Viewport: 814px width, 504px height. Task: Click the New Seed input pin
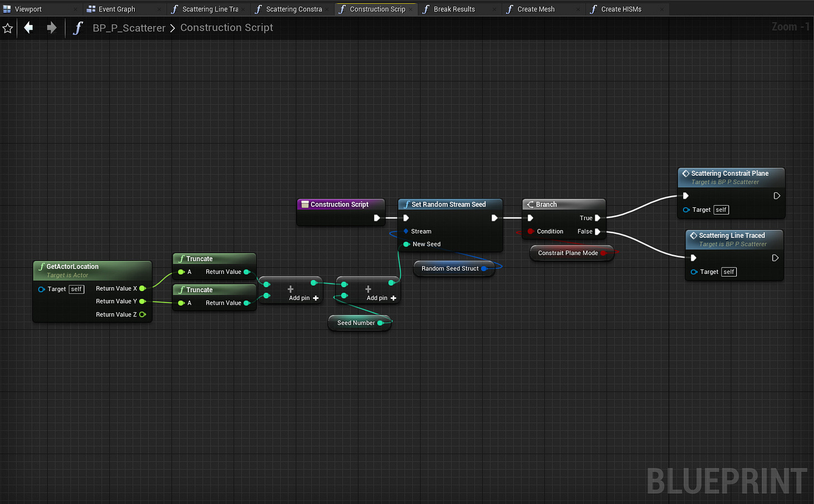pos(406,244)
